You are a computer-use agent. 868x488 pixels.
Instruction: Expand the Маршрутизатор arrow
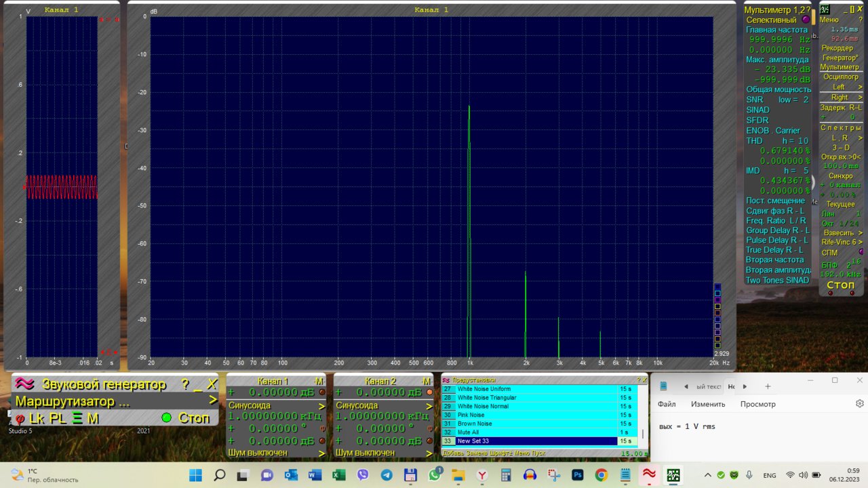tap(212, 401)
